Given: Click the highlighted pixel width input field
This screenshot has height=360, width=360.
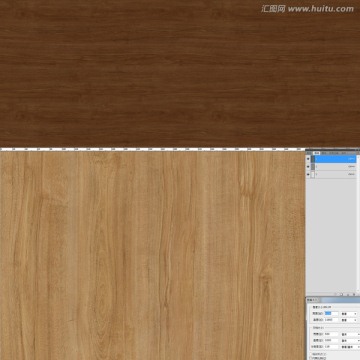Looking at the screenshot, I should click(331, 314).
